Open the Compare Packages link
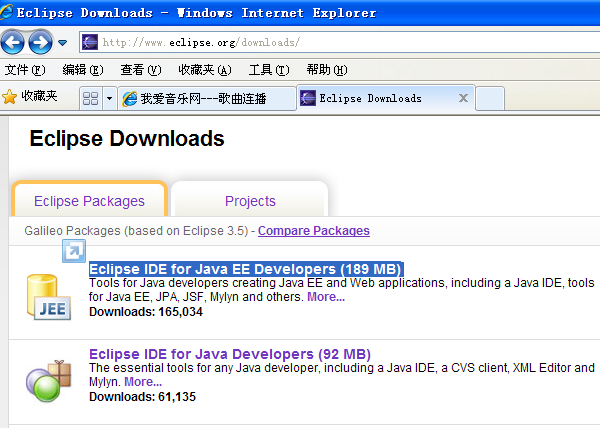 314,231
